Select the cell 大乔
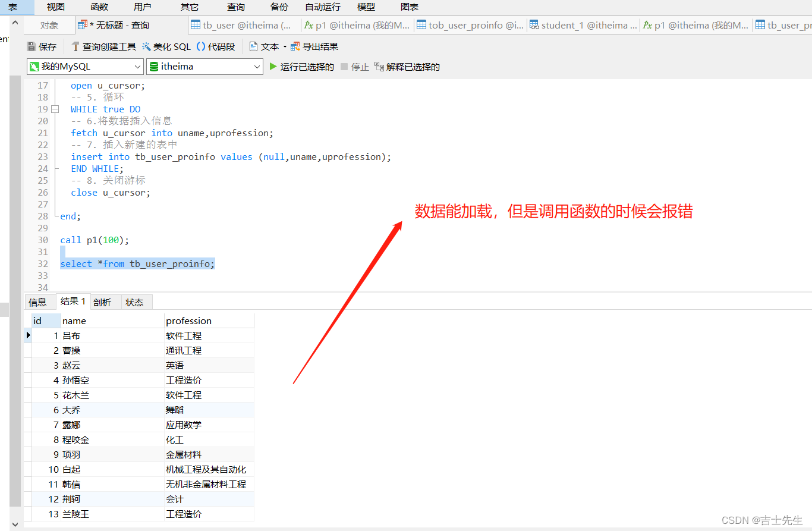Screen dimensions: 812x531 [x=112, y=410]
